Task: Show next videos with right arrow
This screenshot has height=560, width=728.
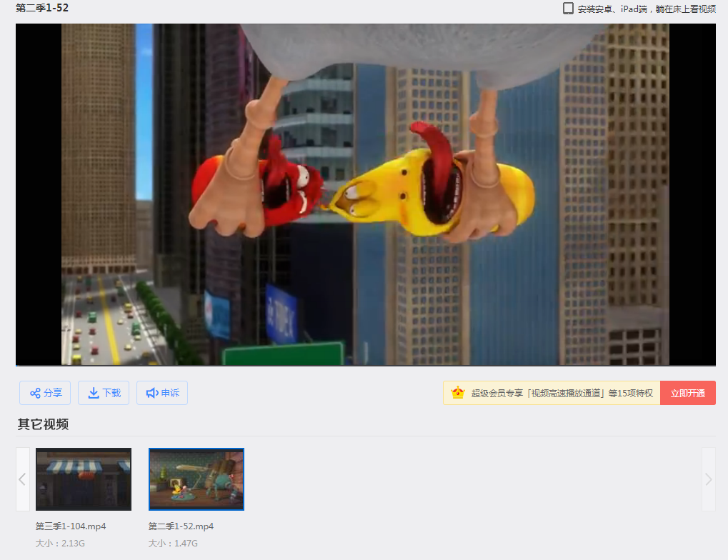Action: coord(708,479)
